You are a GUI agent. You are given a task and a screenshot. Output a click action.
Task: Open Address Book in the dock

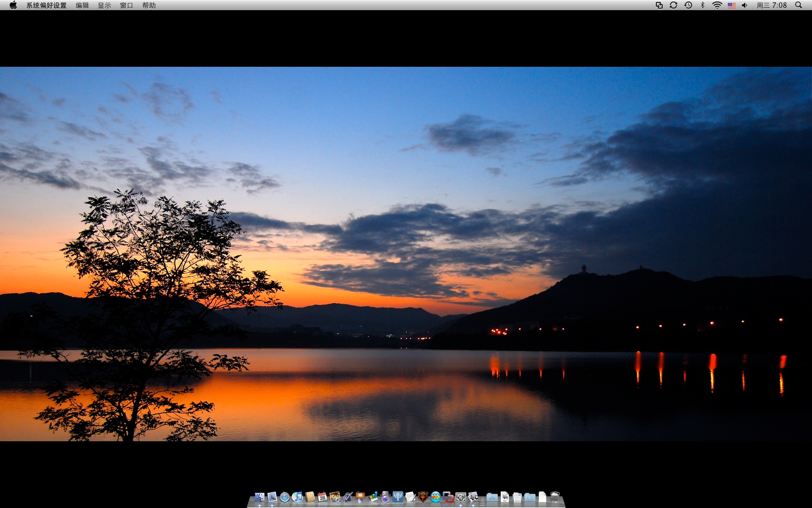click(x=310, y=497)
